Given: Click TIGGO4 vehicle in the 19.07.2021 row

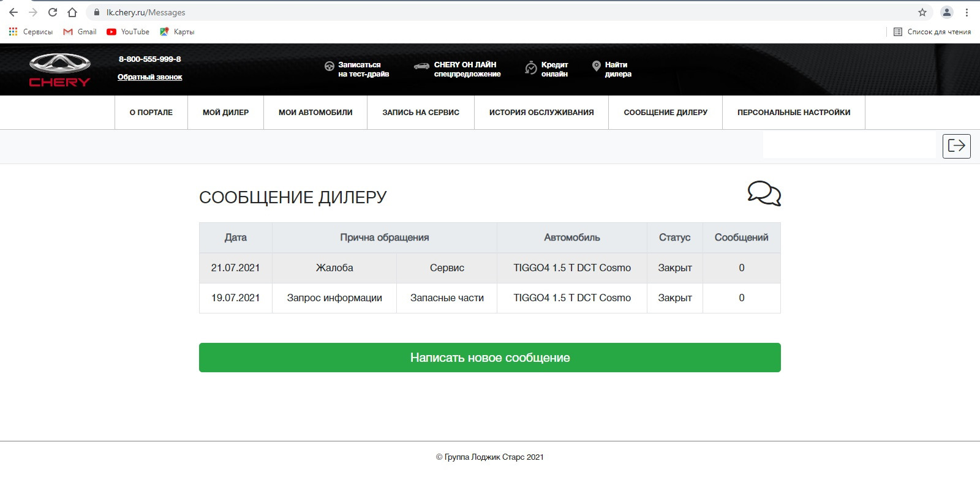Looking at the screenshot, I should coord(572,298).
